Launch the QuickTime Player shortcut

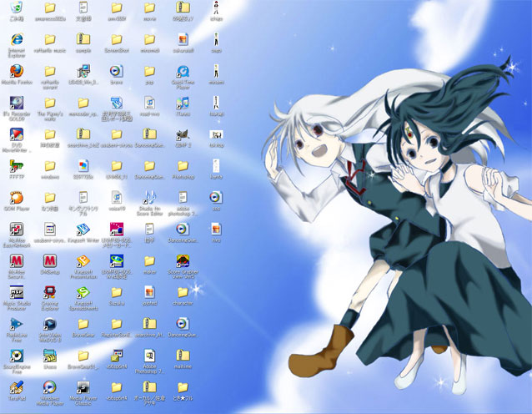pyautogui.click(x=183, y=71)
